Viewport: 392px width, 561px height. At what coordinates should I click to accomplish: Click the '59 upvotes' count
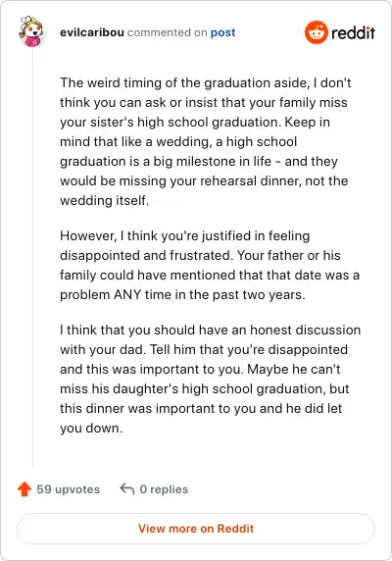pos(69,489)
